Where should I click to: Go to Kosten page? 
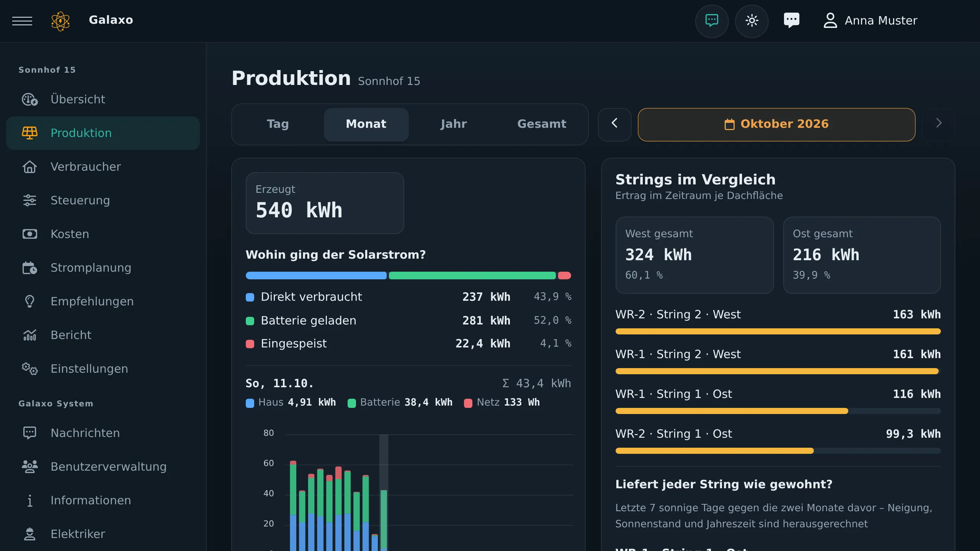(103, 234)
